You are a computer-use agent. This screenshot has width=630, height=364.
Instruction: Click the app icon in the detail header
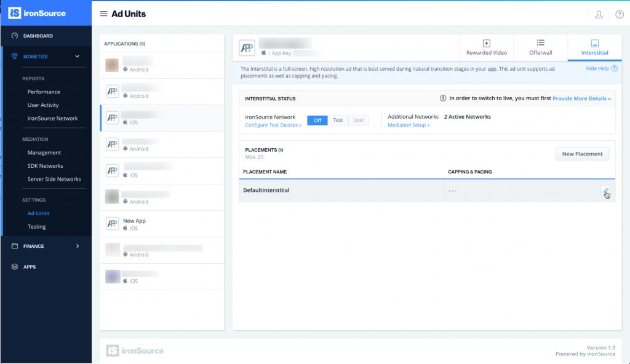click(247, 48)
